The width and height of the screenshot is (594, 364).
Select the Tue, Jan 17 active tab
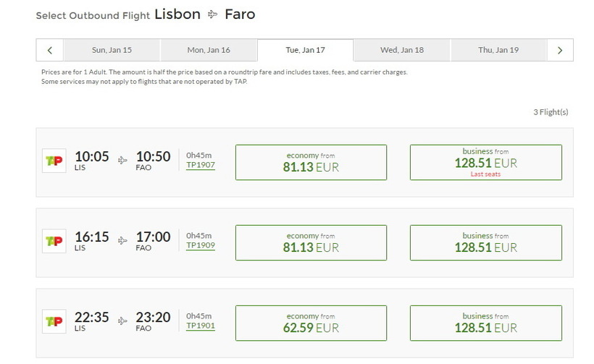(305, 50)
